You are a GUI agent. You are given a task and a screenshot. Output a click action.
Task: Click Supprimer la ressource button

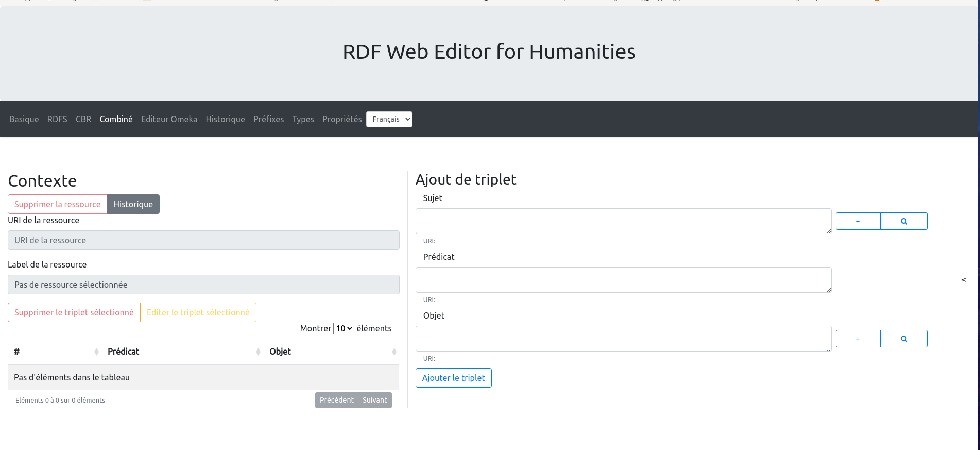point(58,204)
